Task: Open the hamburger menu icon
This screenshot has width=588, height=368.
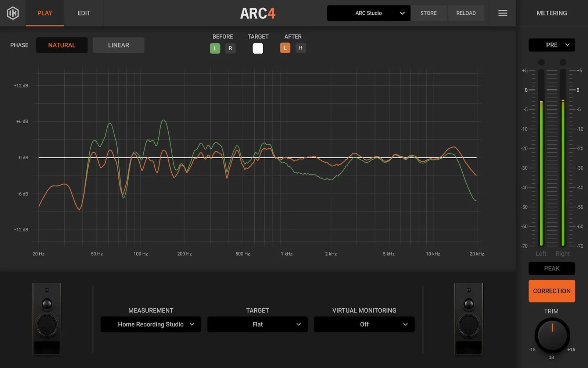Action: [503, 13]
